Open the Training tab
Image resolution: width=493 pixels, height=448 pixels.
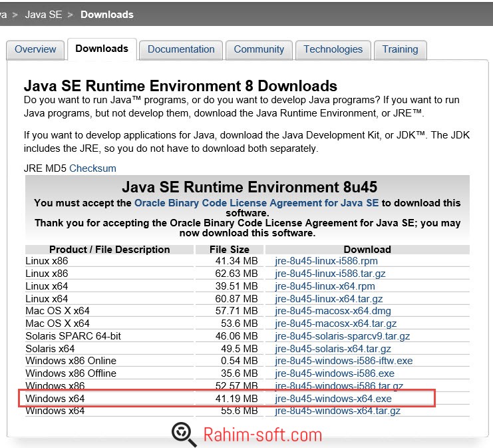(401, 49)
